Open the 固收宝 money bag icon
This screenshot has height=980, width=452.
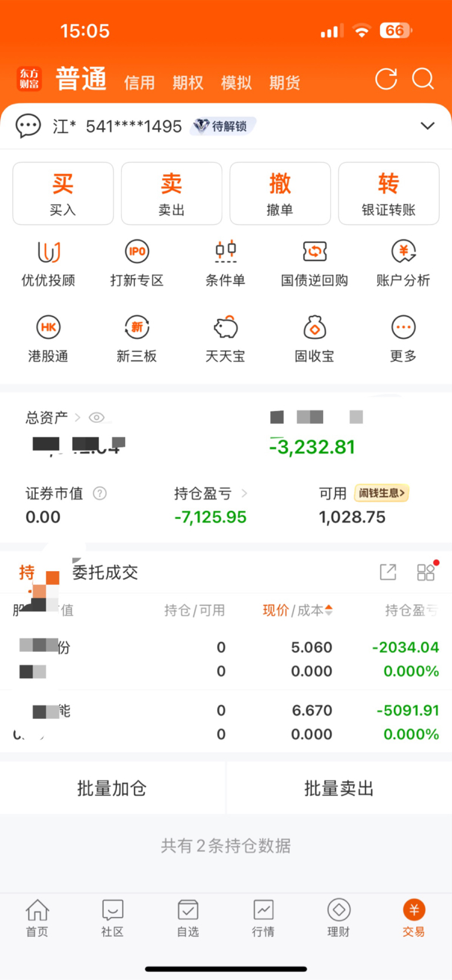coord(314,328)
